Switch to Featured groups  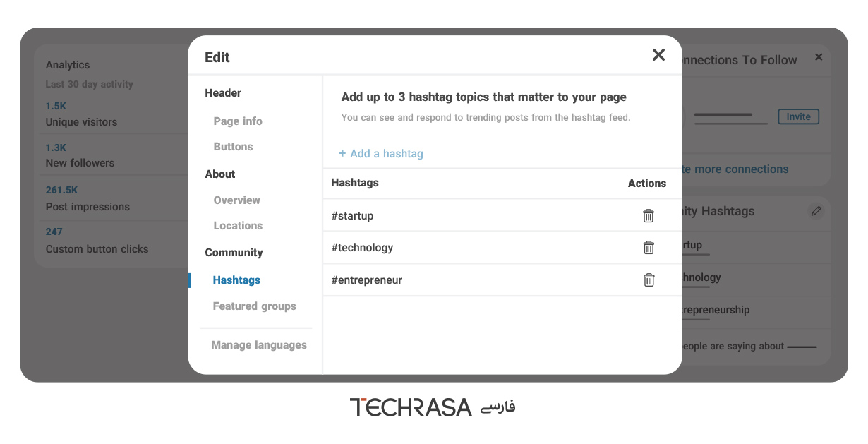pyautogui.click(x=254, y=306)
